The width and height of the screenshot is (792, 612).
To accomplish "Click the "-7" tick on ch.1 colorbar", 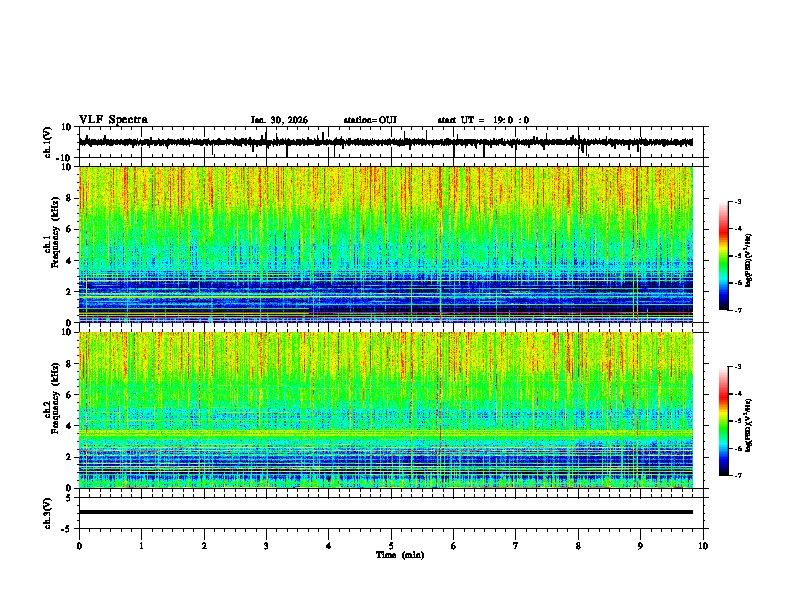I will [x=738, y=310].
